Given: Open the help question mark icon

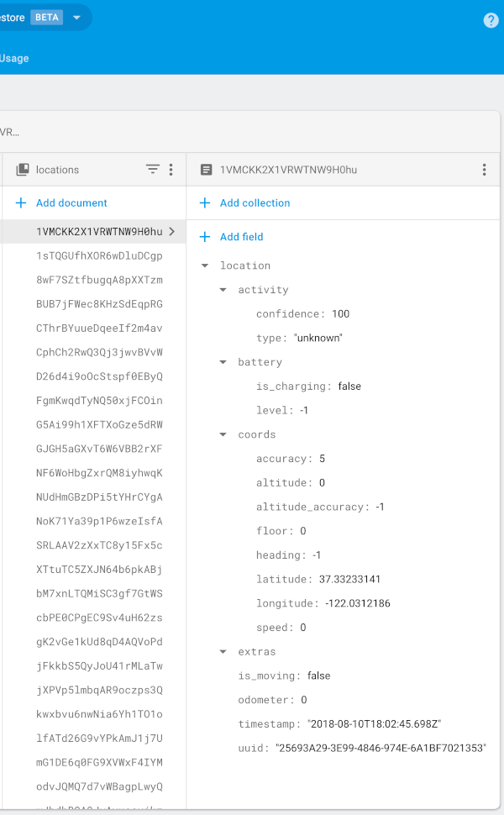Looking at the screenshot, I should (x=491, y=20).
